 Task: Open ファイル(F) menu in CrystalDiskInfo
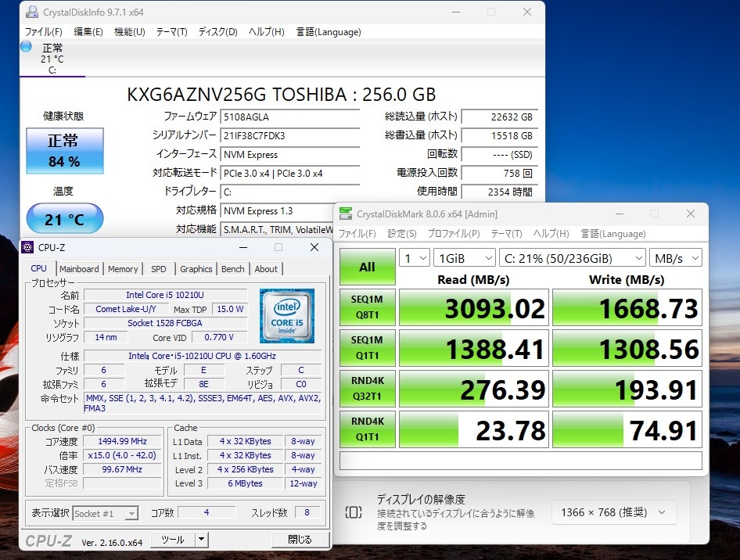(x=44, y=31)
